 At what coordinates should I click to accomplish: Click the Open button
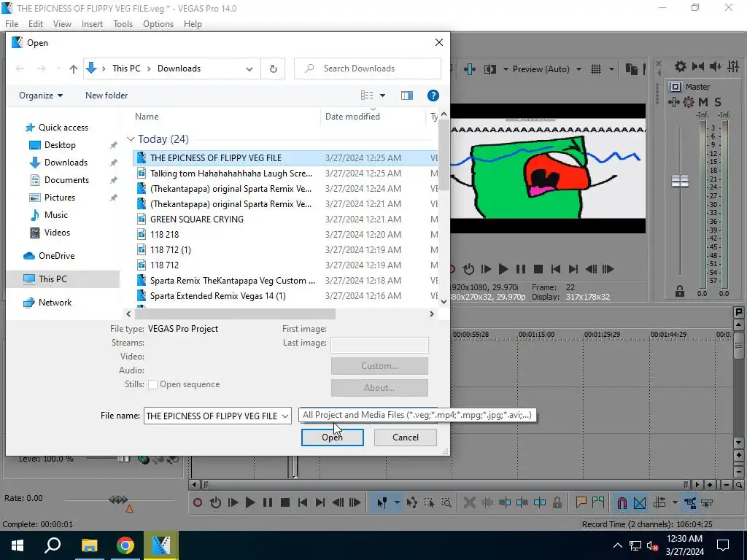[333, 437]
